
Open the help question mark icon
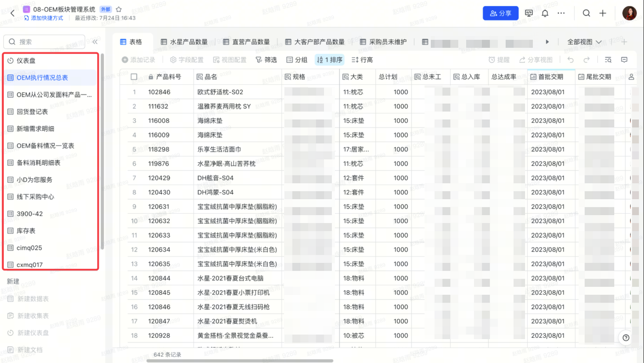point(626,338)
